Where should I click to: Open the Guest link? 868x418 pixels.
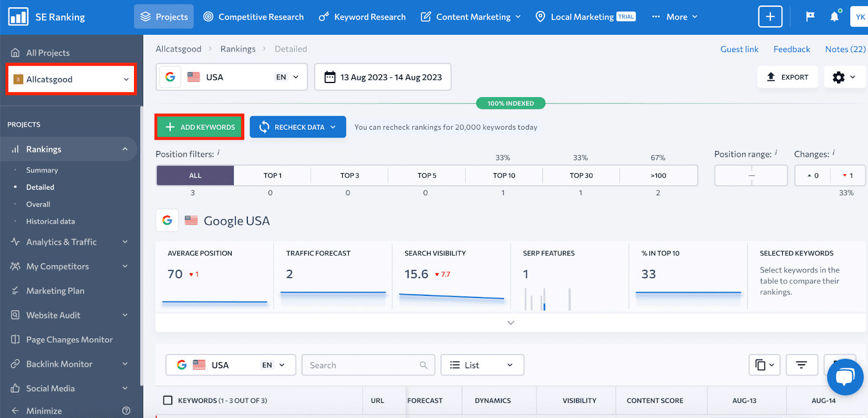click(x=739, y=49)
